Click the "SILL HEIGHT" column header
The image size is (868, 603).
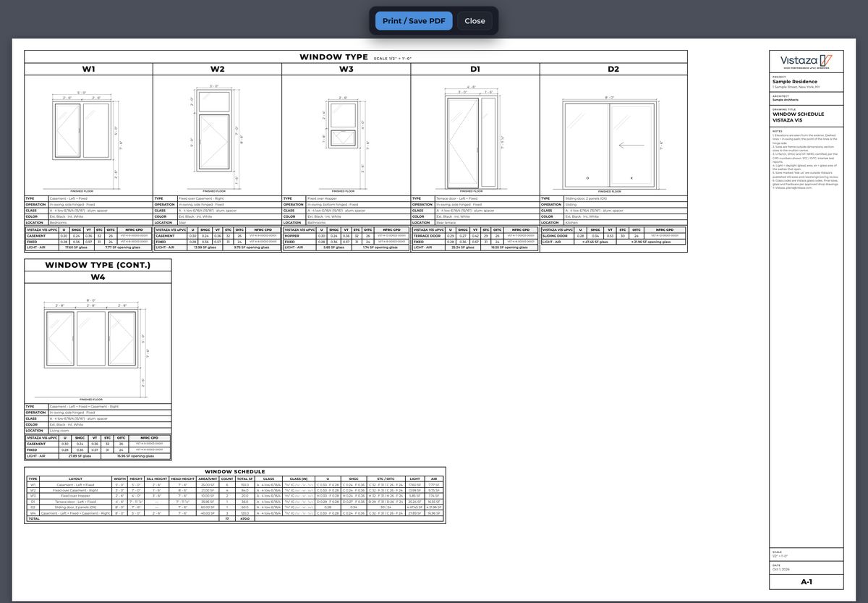[157, 478]
